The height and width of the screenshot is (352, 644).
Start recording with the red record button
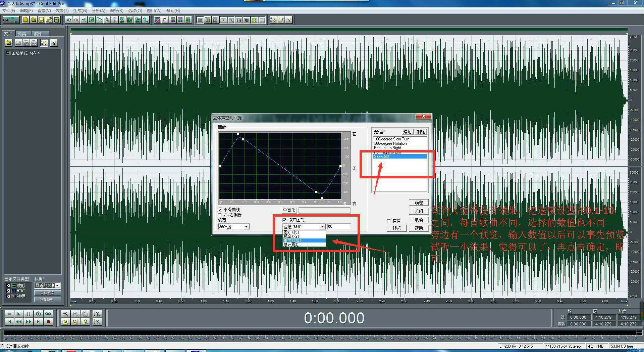coord(48,322)
